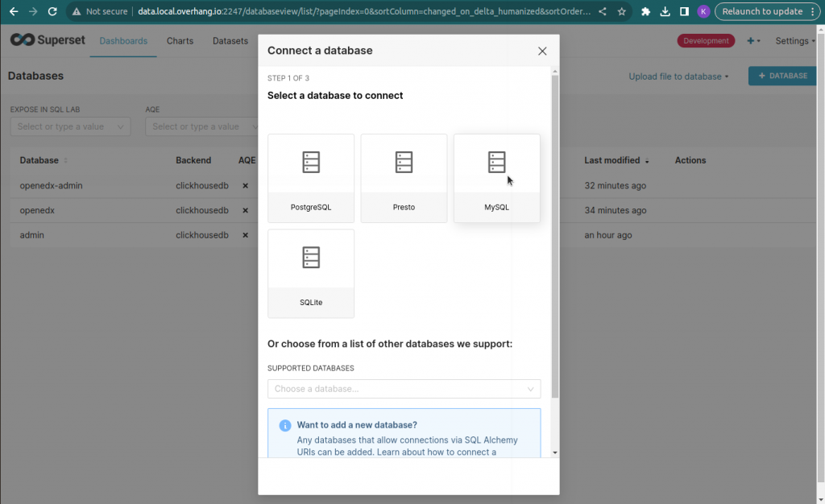
Task: Bookmark this page with the star
Action: pos(622,11)
